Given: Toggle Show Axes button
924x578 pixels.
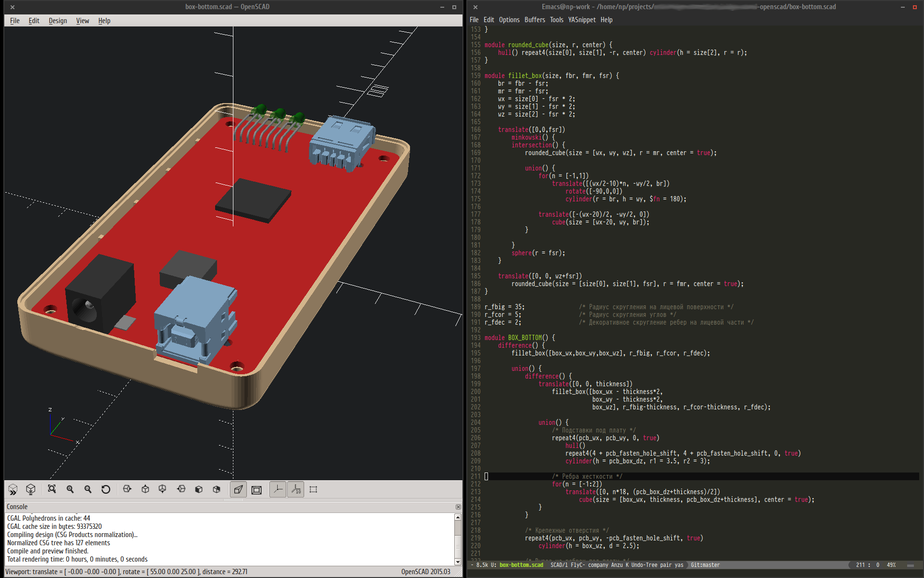Looking at the screenshot, I should pos(278,489).
